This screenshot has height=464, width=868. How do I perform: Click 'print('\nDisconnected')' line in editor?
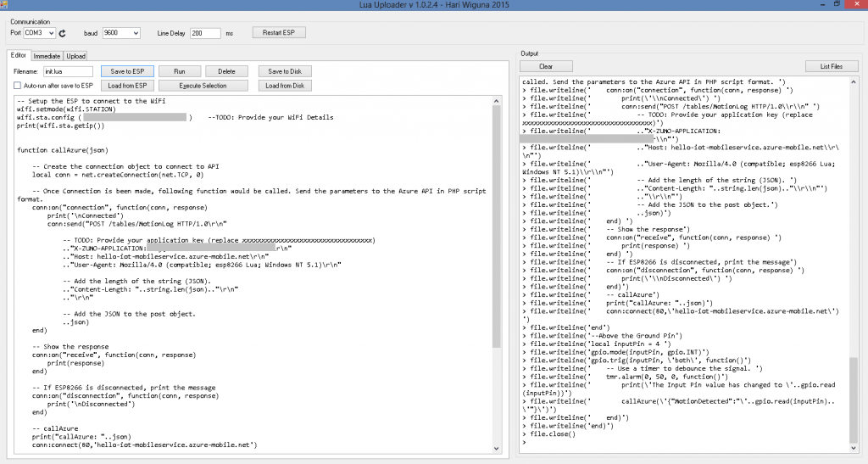pos(91,405)
